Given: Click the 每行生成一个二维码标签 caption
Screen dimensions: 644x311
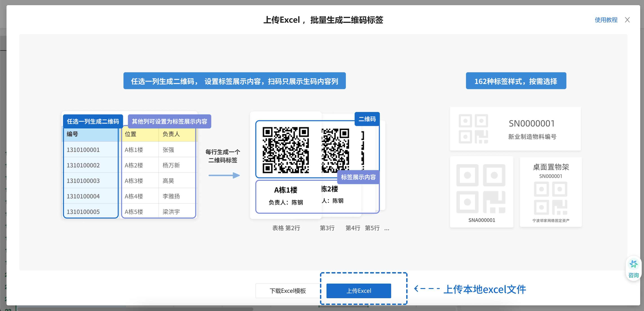Looking at the screenshot, I should [x=223, y=156].
